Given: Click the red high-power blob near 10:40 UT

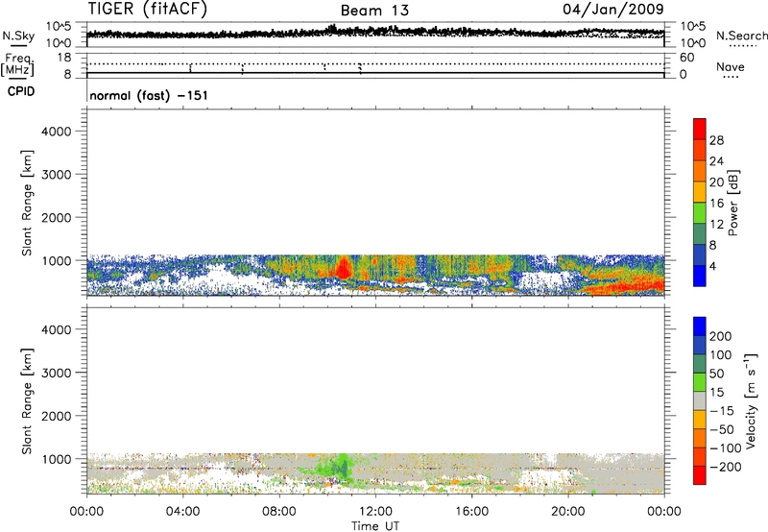Looking at the screenshot, I should tap(344, 269).
